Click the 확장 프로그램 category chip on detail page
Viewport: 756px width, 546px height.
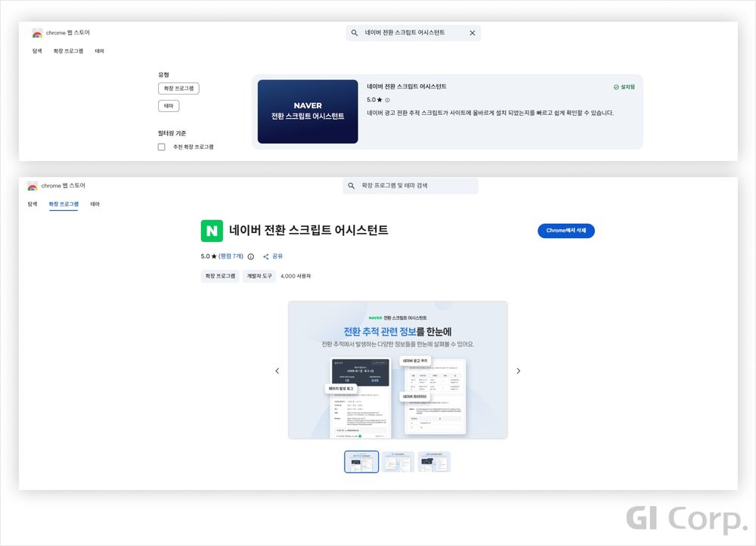pyautogui.click(x=220, y=276)
